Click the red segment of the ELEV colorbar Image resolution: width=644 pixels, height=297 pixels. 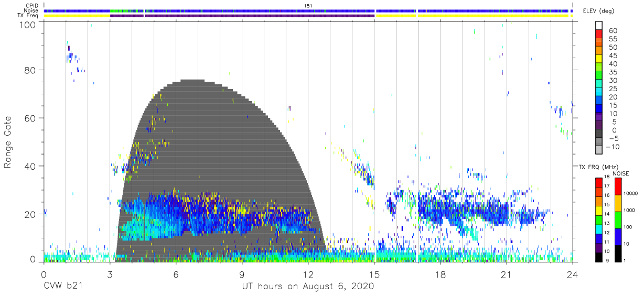(599, 33)
